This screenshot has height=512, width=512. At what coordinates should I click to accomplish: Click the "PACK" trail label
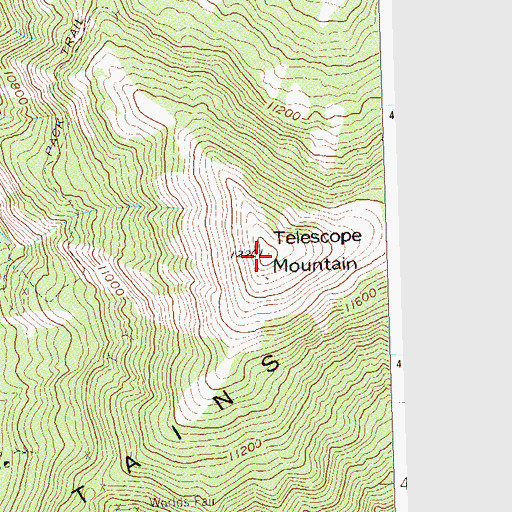tap(55, 138)
